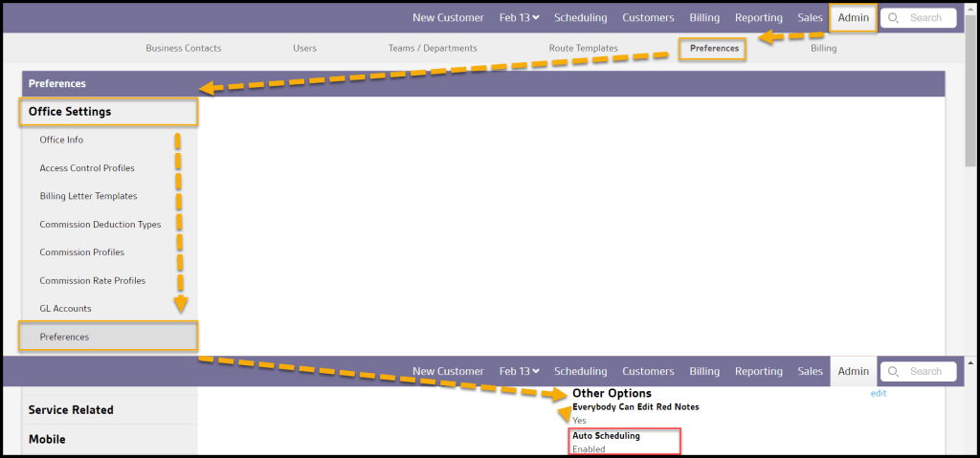Image resolution: width=980 pixels, height=458 pixels.
Task: Open the highlighted Admin menu in the top bar
Action: tap(853, 18)
